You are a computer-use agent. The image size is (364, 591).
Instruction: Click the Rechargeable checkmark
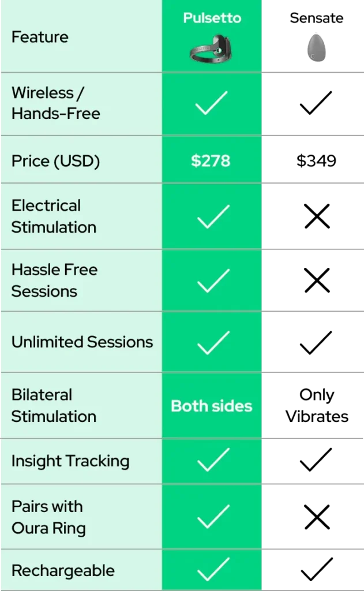pyautogui.click(x=212, y=570)
